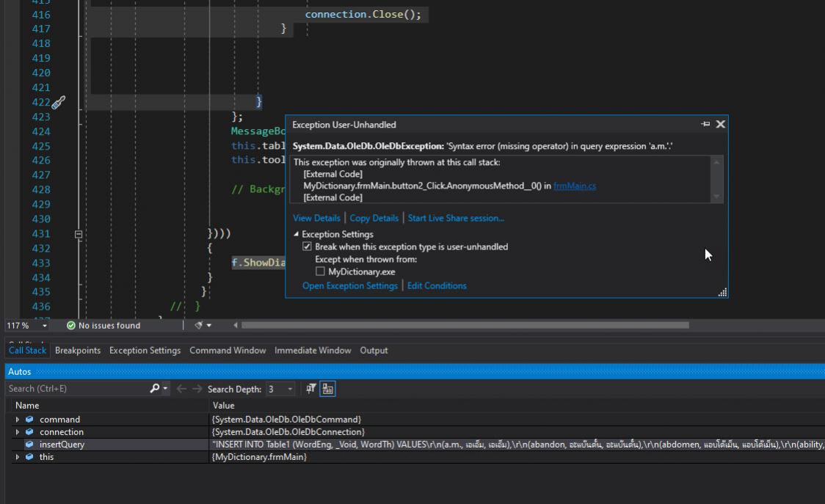Viewport: 825px width, 504px height.
Task: Click the search magnifier in Autos
Action: (155, 389)
